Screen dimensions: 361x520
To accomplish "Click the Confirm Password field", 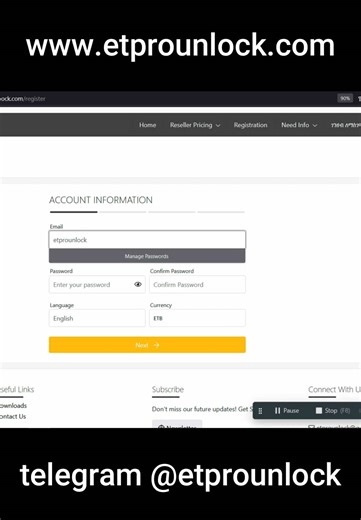I will [x=197, y=285].
